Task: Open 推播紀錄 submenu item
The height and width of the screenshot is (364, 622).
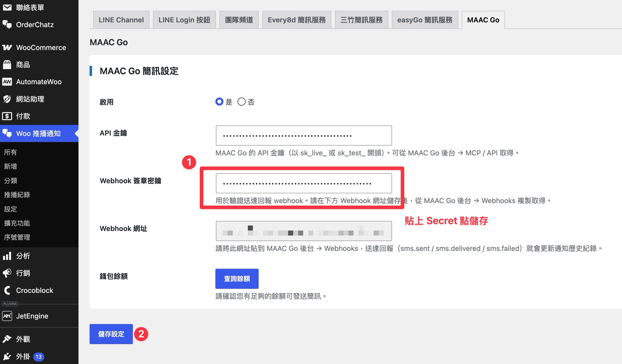Action: pos(17,195)
